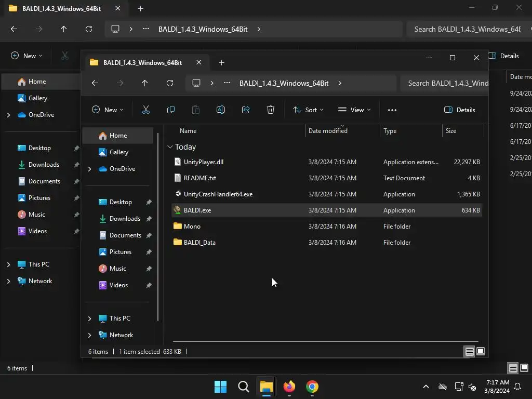
Task: Go up in background Explorer window
Action: point(64,29)
